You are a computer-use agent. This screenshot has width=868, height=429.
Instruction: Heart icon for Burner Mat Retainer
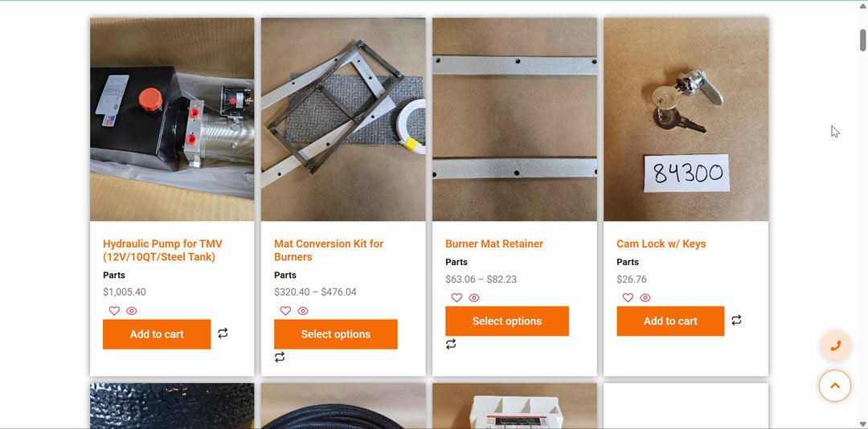click(x=457, y=298)
